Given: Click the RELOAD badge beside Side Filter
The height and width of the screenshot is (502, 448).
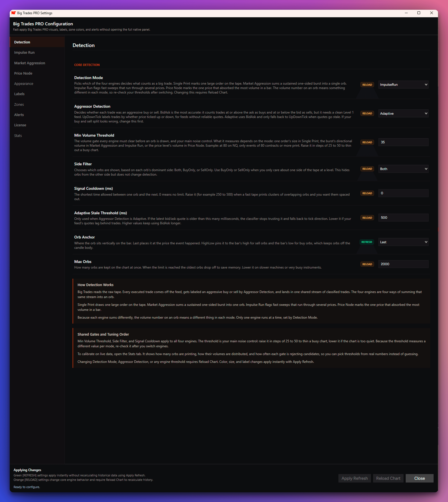Looking at the screenshot, I should (x=367, y=169).
